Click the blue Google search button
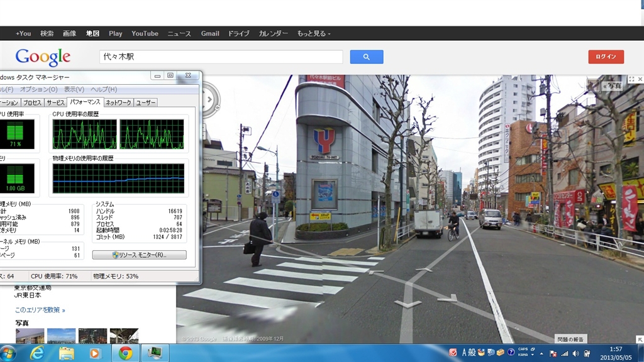The image size is (644, 362). tap(367, 57)
